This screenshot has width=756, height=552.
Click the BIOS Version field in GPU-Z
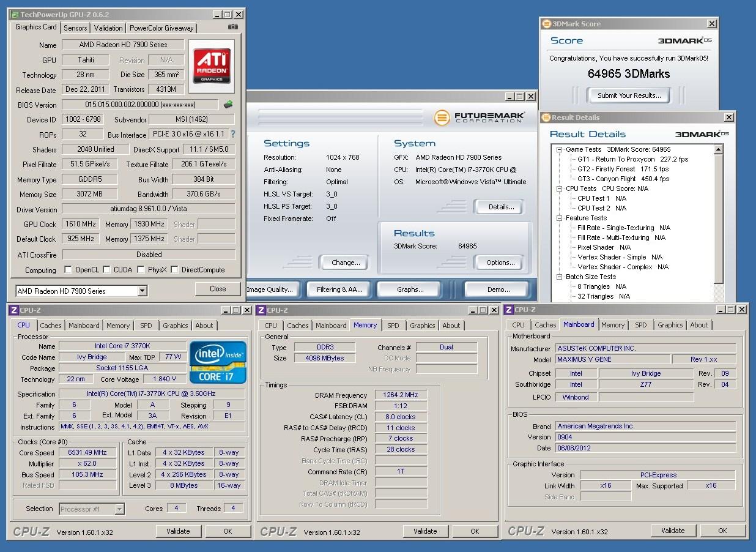pos(140,105)
